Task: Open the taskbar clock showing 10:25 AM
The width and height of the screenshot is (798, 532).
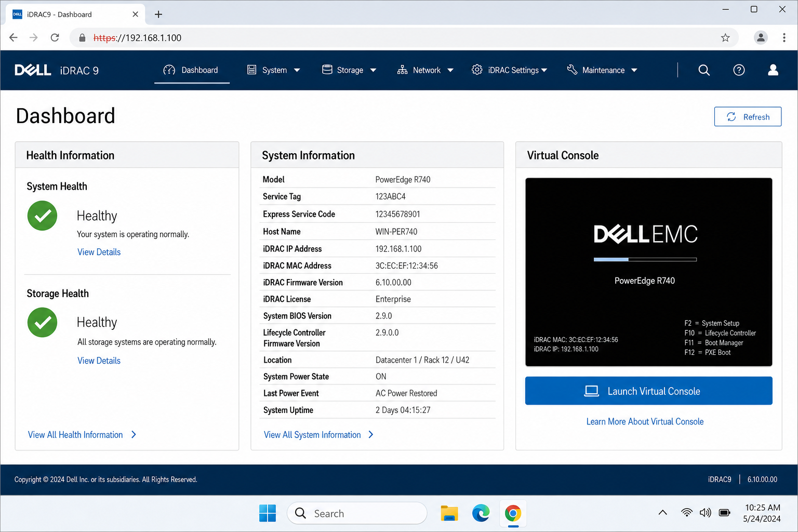Action: [x=762, y=513]
